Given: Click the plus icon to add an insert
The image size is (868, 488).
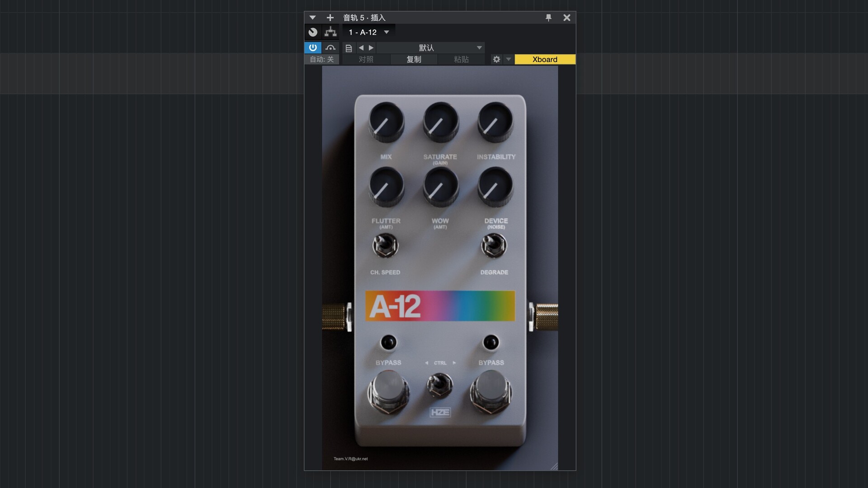Looking at the screenshot, I should point(330,18).
